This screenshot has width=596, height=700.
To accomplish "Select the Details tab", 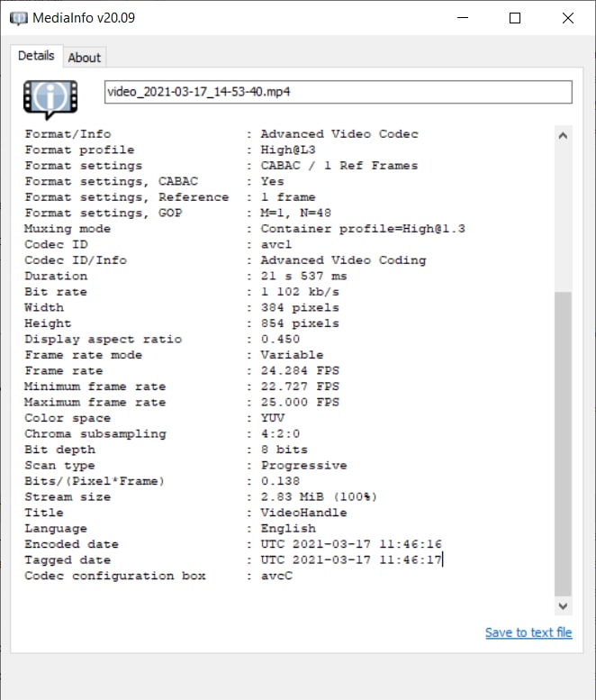I will point(36,56).
